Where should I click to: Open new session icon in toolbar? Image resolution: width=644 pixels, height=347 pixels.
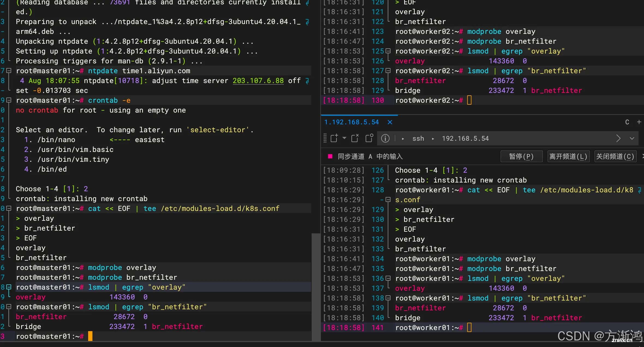click(334, 138)
